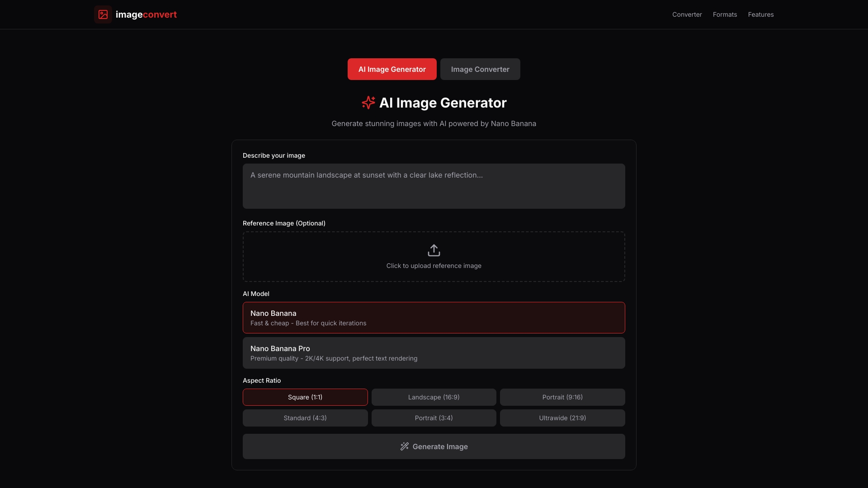Choose Landscape (16:9) aspect ratio
This screenshot has height=488, width=868.
click(x=434, y=397)
